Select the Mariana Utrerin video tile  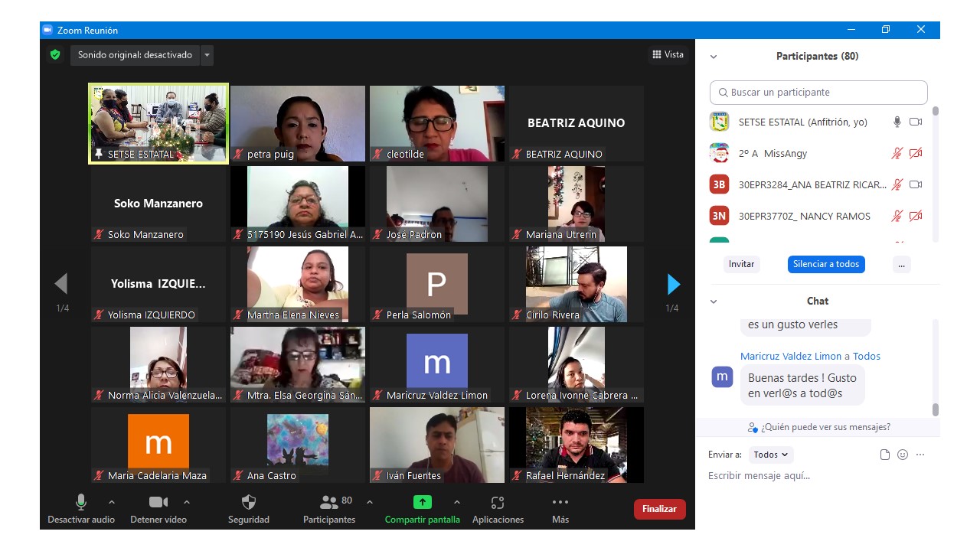(x=577, y=204)
